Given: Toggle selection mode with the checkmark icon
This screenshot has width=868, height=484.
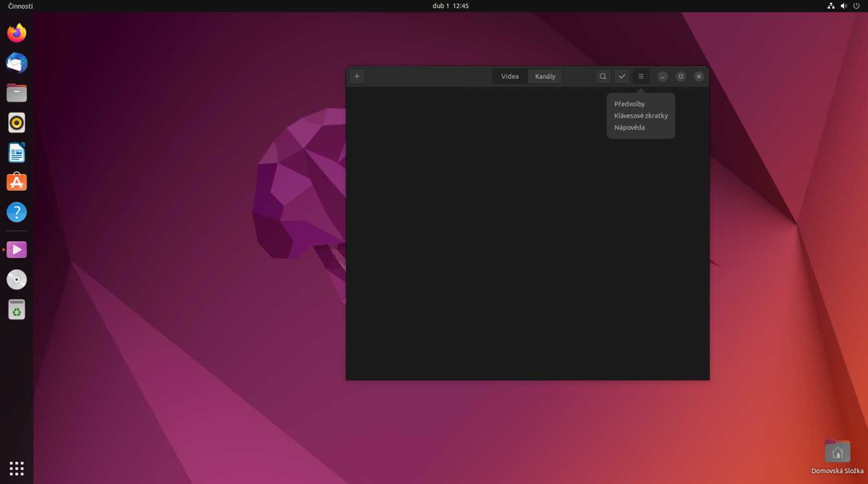Looking at the screenshot, I should point(622,77).
